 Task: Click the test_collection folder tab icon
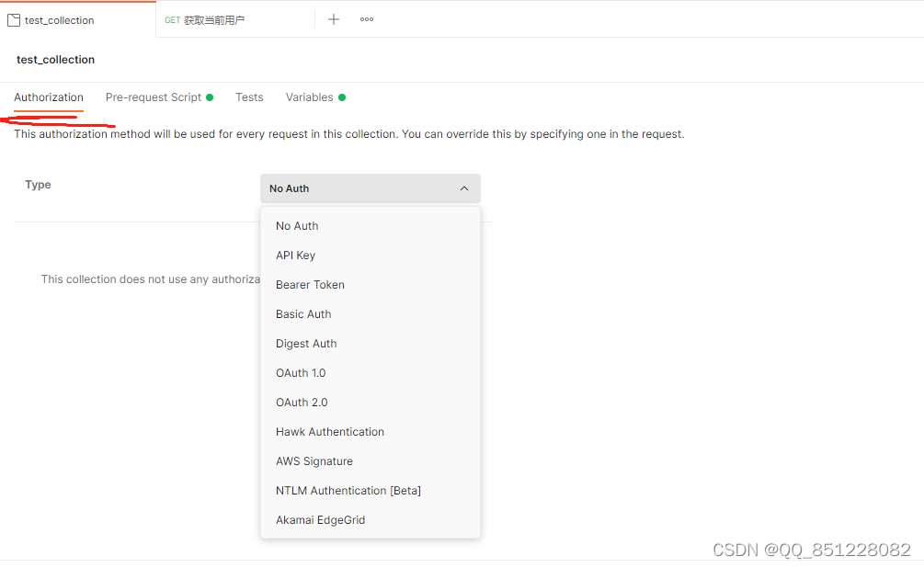(x=14, y=20)
